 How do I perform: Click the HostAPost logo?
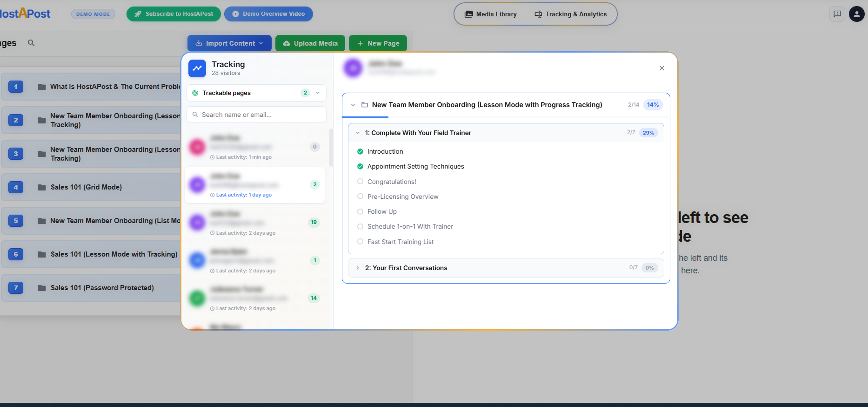click(x=25, y=14)
